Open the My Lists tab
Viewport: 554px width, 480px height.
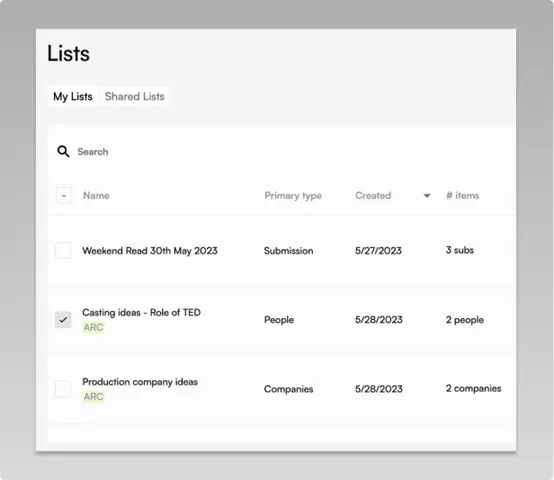point(73,96)
